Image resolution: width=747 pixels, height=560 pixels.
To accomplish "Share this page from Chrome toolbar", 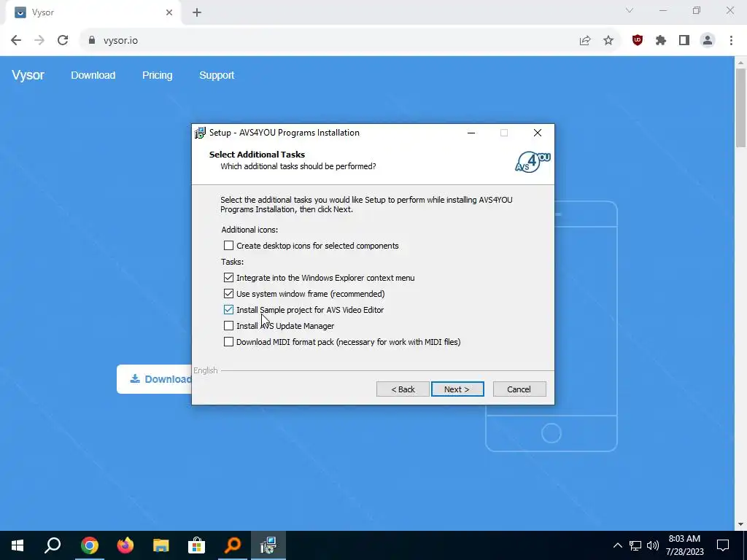I will [x=585, y=41].
